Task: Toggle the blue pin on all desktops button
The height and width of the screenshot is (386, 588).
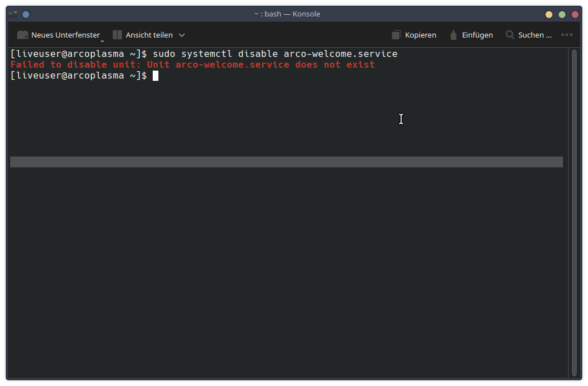Action: coord(26,14)
